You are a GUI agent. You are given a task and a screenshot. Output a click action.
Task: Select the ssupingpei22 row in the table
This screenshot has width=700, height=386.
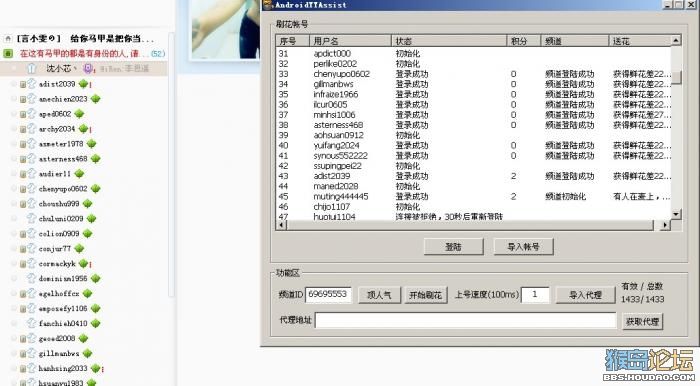click(473, 166)
